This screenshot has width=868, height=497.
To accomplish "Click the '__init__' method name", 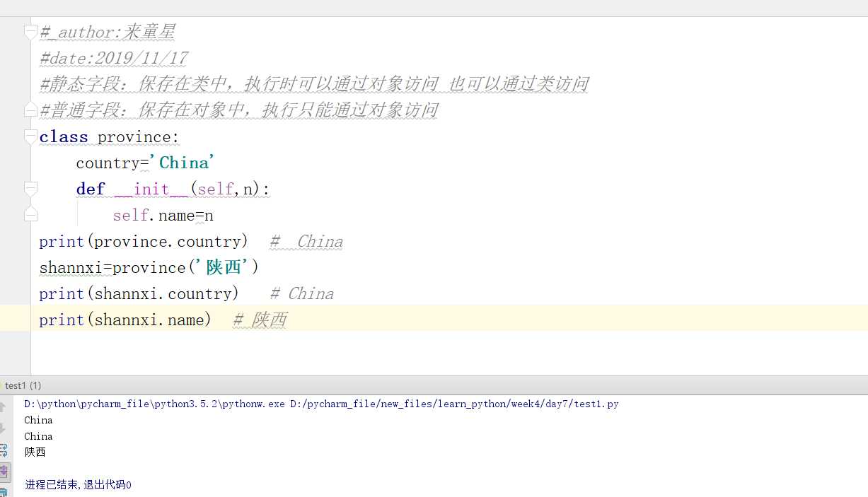I will 152,189.
